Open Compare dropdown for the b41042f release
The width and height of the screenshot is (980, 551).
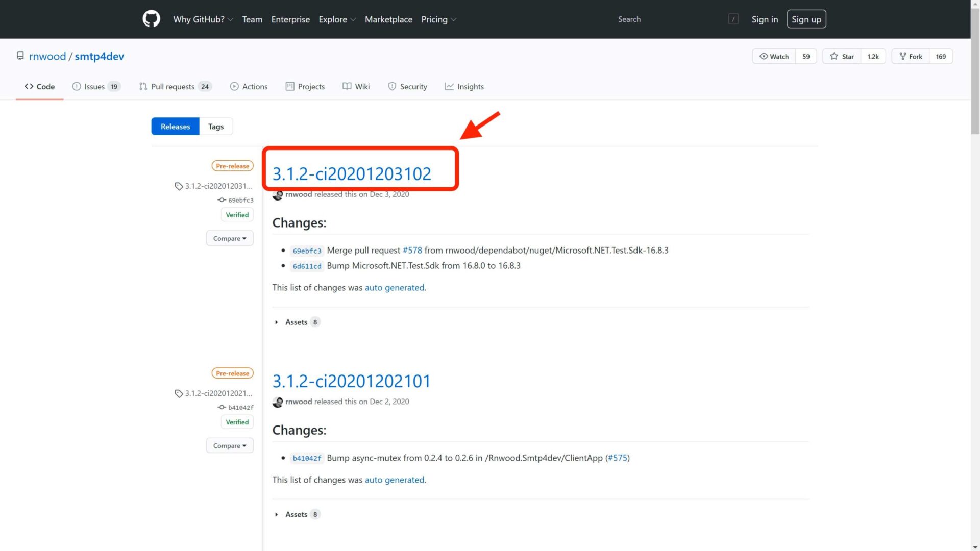click(230, 445)
